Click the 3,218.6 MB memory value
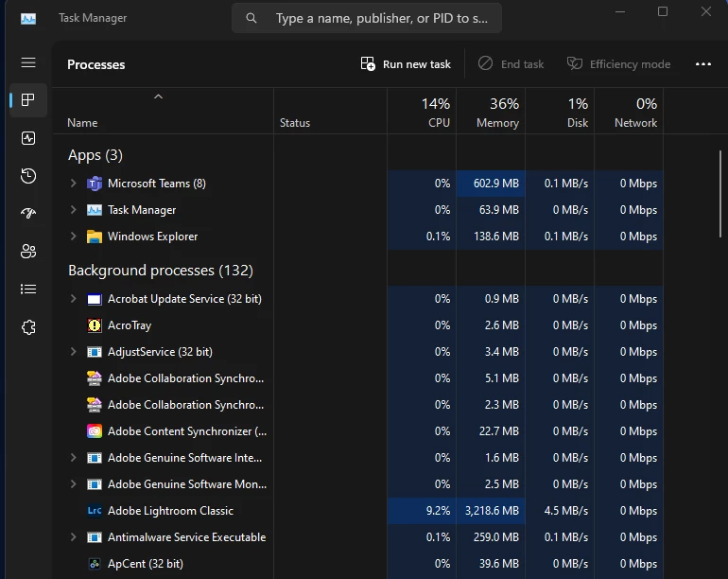Screen dimensions: 728x579 pos(492,511)
